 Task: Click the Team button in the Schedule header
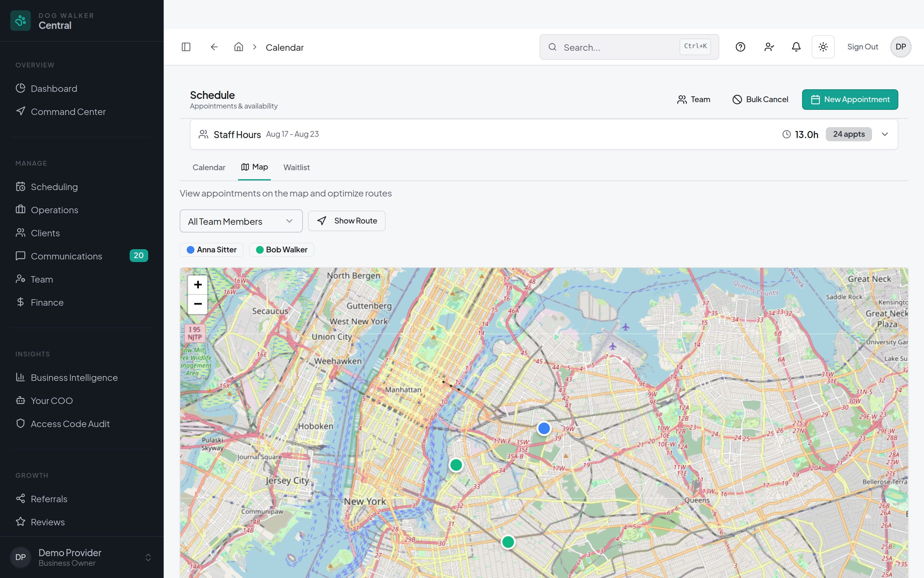[x=694, y=100]
